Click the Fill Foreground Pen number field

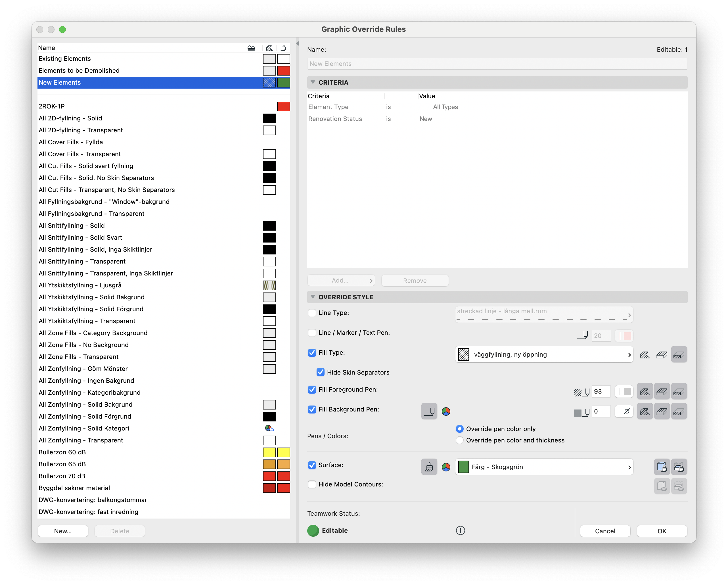(601, 391)
